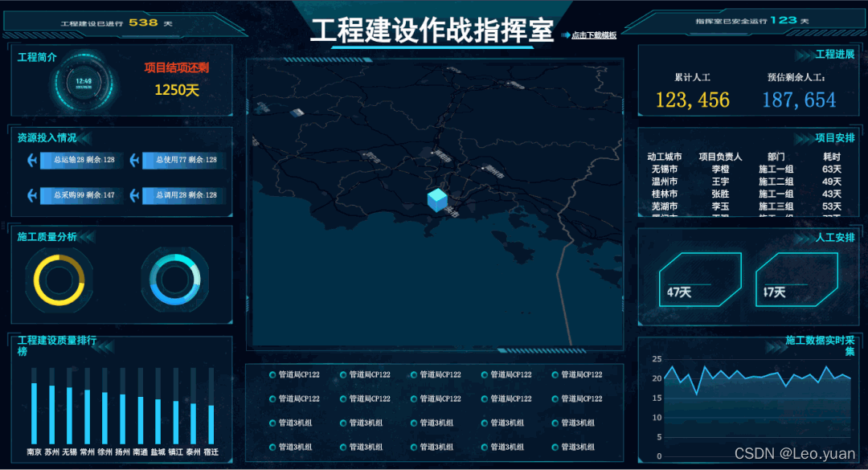868x470 pixels.
Task: Click the 部门 column header
Action: click(776, 157)
